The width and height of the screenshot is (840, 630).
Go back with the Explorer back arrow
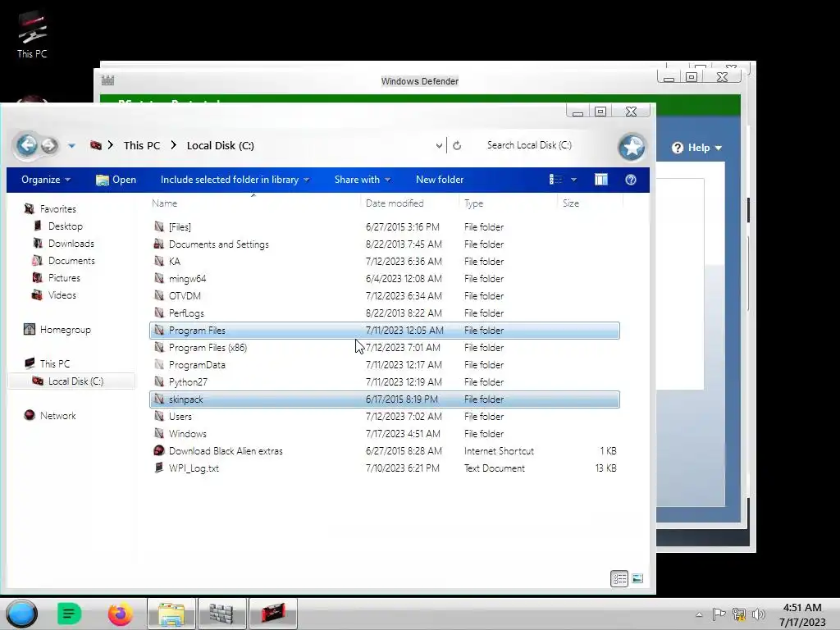click(x=27, y=144)
